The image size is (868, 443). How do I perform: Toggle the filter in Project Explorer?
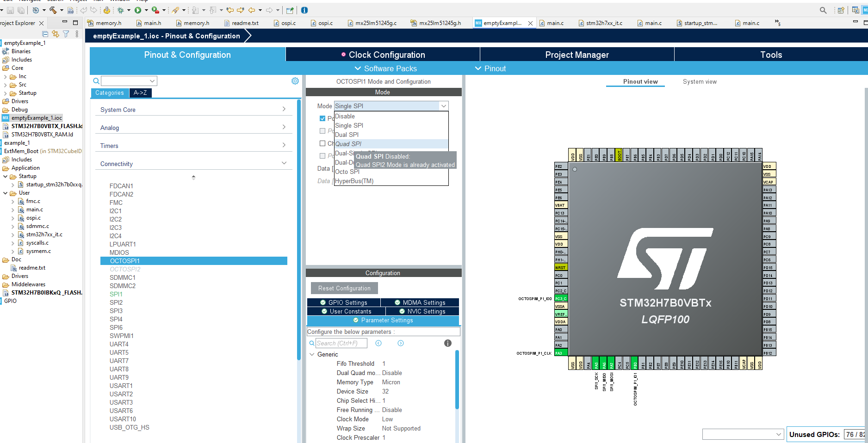click(66, 34)
